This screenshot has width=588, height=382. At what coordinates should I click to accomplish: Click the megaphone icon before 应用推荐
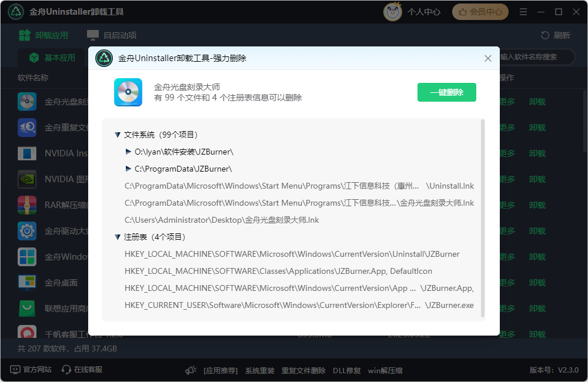191,370
